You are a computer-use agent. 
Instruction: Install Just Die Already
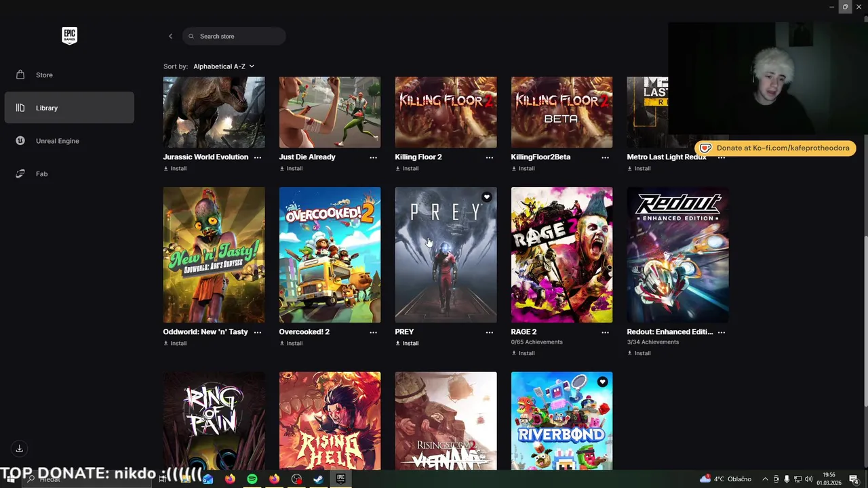[291, 168]
